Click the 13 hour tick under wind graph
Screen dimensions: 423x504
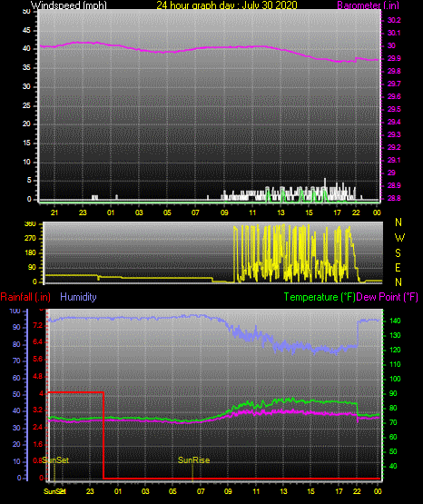(x=280, y=212)
